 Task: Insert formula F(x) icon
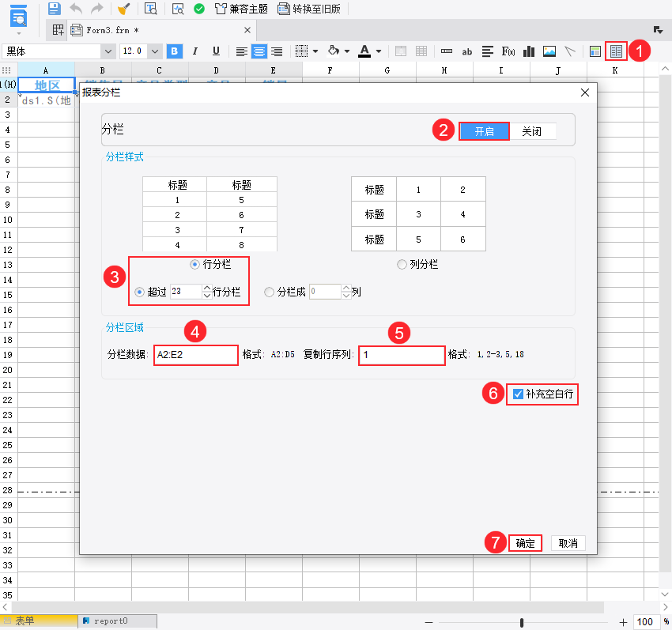click(x=508, y=51)
